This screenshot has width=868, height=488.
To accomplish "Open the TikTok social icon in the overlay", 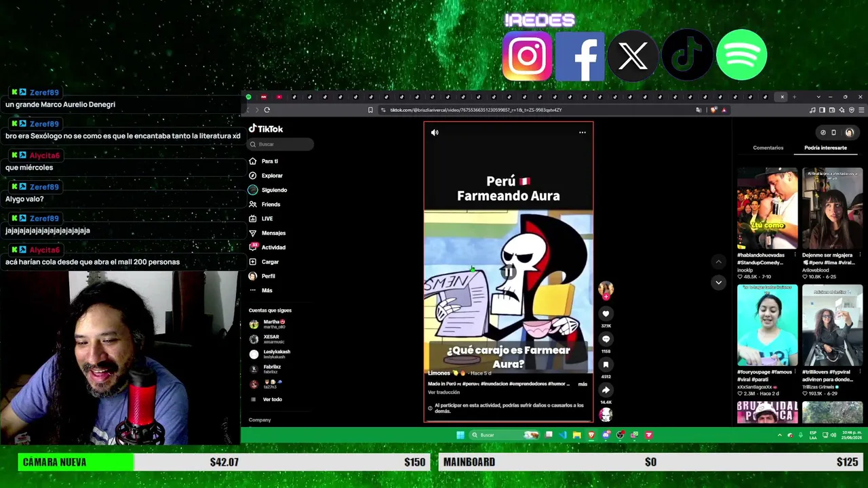I will [687, 56].
